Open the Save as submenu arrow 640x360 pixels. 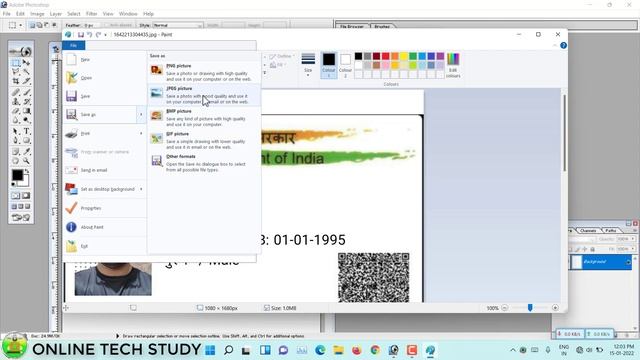point(141,115)
